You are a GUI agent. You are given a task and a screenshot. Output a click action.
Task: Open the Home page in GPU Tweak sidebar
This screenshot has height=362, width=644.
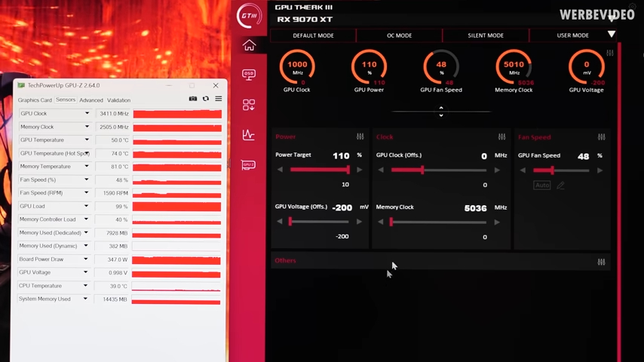pos(249,46)
